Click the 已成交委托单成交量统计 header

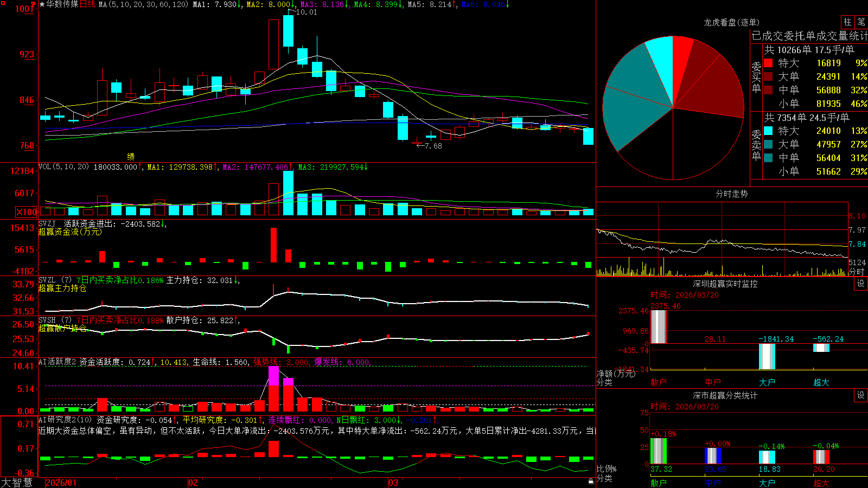(x=809, y=36)
